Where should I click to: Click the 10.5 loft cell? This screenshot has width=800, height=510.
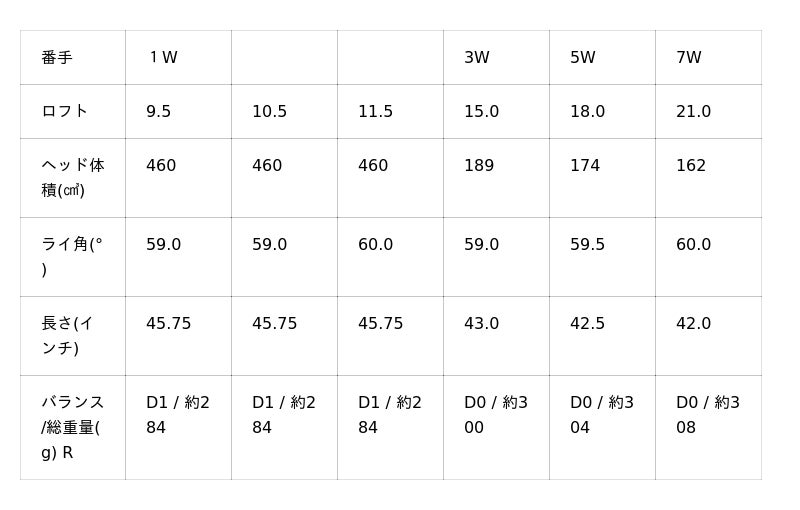[x=270, y=112]
